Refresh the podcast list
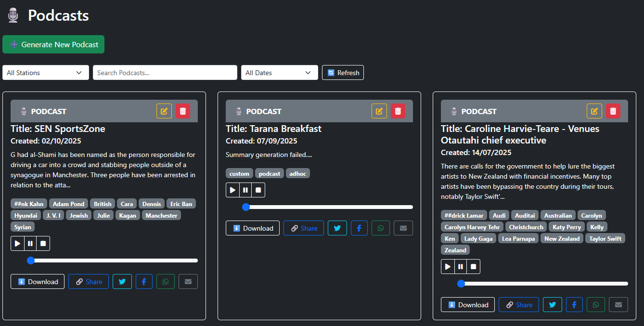Screen dimensions: 644x326 343,73
